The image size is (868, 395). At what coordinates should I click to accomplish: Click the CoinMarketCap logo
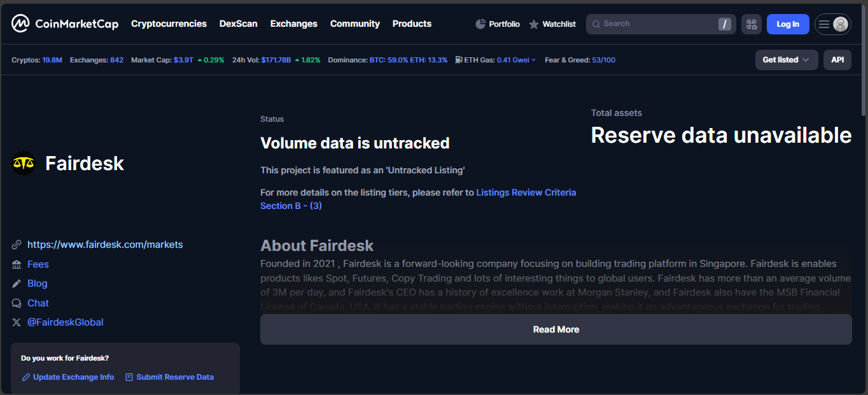tap(65, 24)
